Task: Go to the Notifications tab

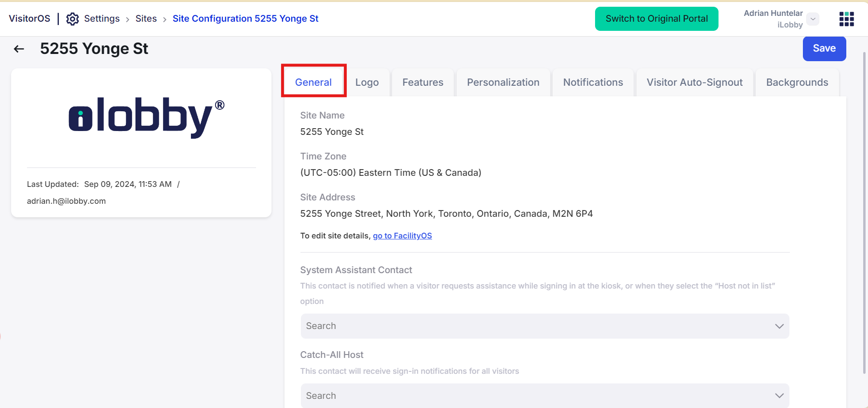Action: [593, 82]
